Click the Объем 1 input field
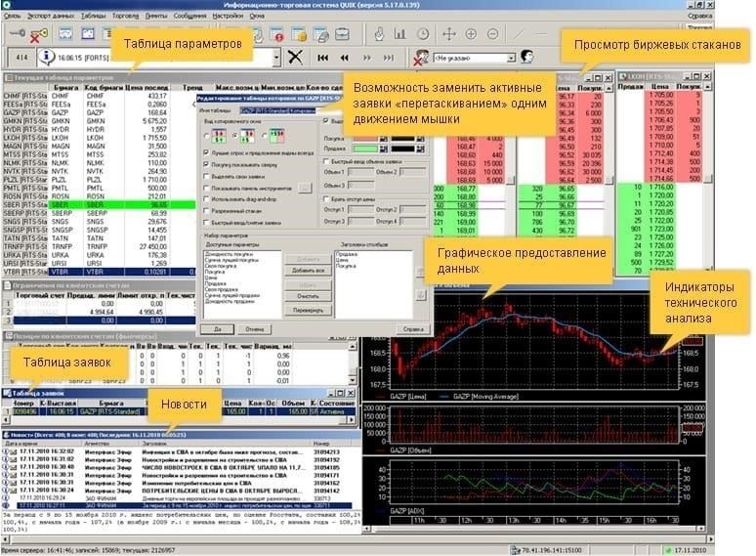Screen dimensions: 756x556 [x=360, y=172]
